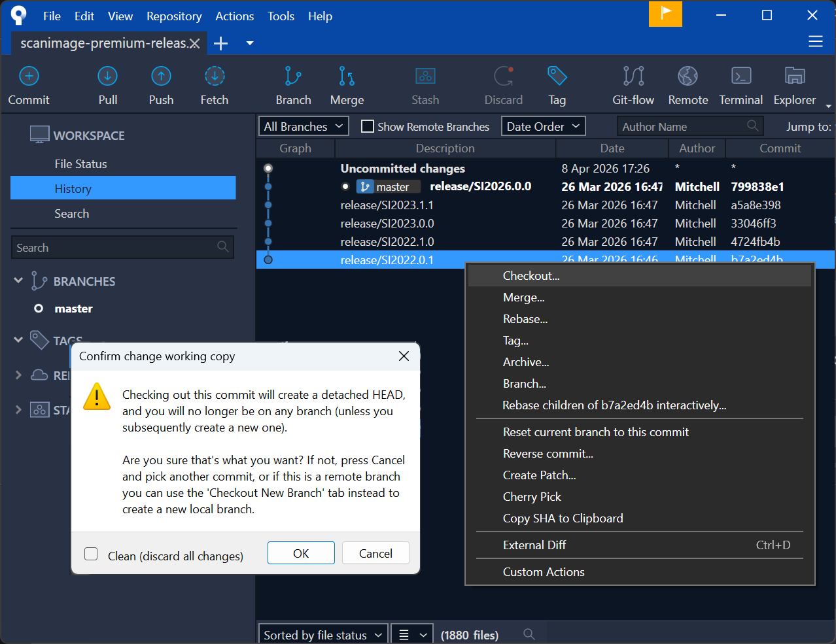Open the toolbar overflow arrow after Explorer
This screenshot has height=644, width=836.
tap(829, 106)
